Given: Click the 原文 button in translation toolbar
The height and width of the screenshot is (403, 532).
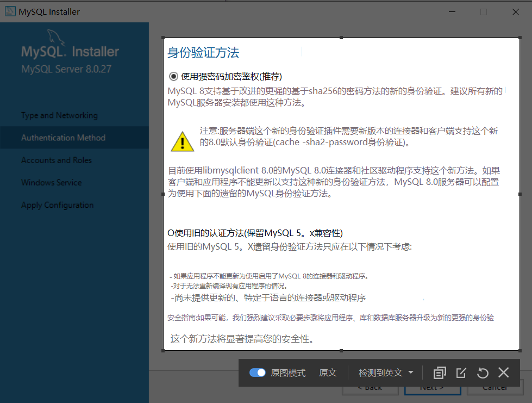Looking at the screenshot, I should 328,373.
